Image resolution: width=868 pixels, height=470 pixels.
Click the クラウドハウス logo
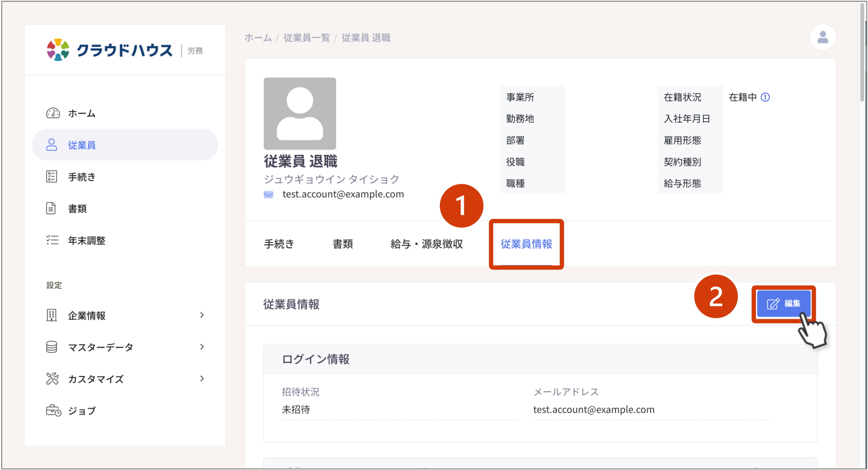[x=109, y=50]
